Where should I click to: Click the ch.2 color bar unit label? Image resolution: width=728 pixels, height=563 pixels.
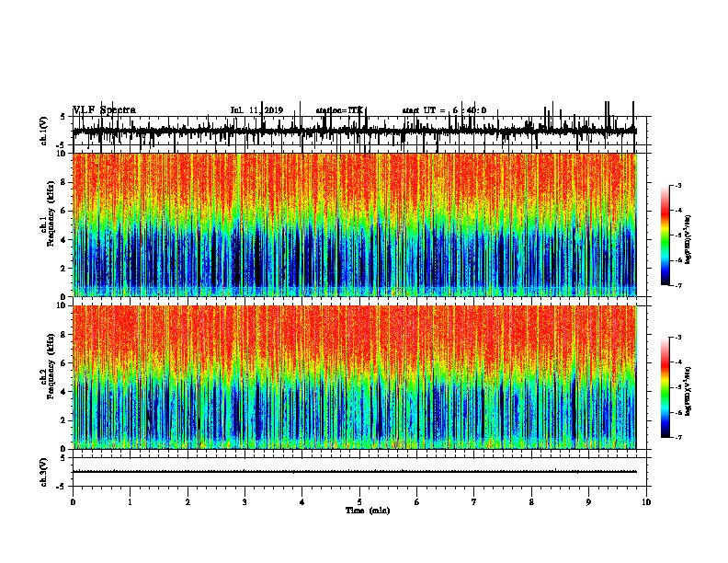click(688, 392)
